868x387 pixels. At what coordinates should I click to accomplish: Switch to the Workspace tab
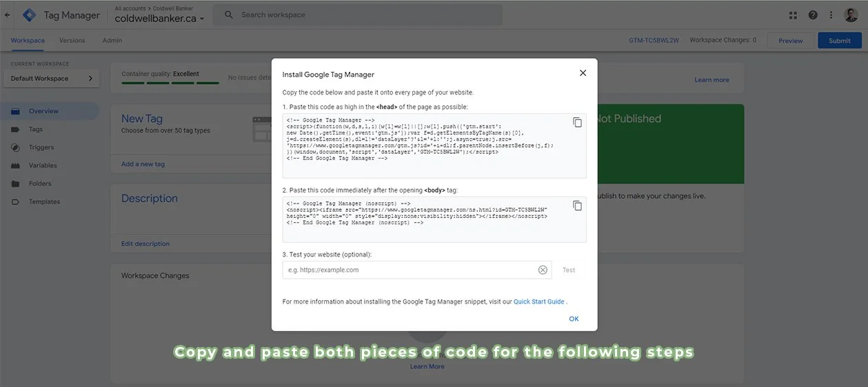tap(28, 40)
